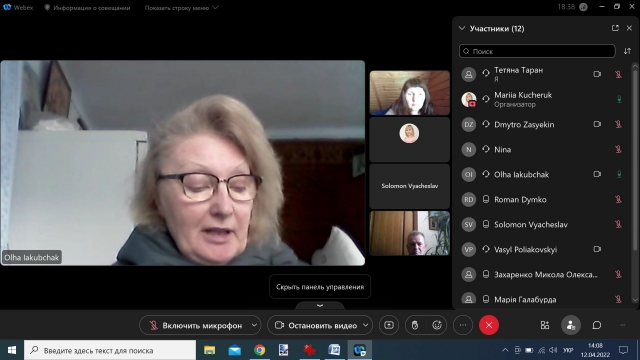Click device icon next to Roman Dymko
This screenshot has width=640, height=360.
(486, 199)
